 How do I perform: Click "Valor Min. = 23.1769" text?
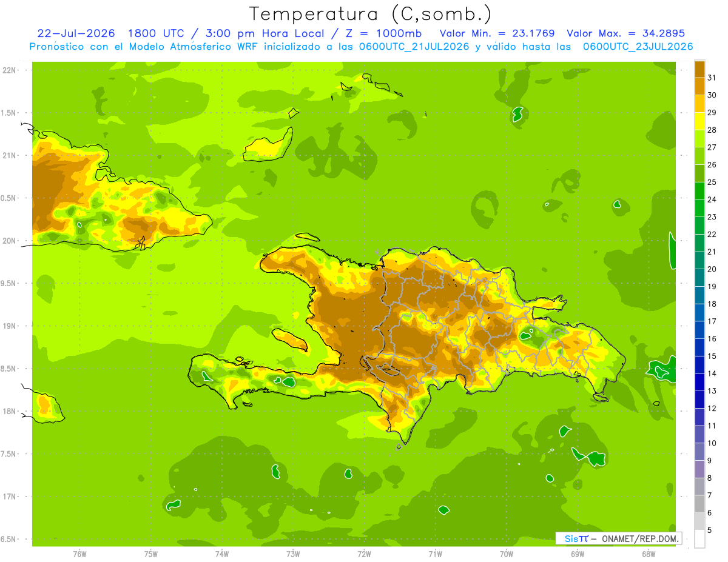click(497, 33)
